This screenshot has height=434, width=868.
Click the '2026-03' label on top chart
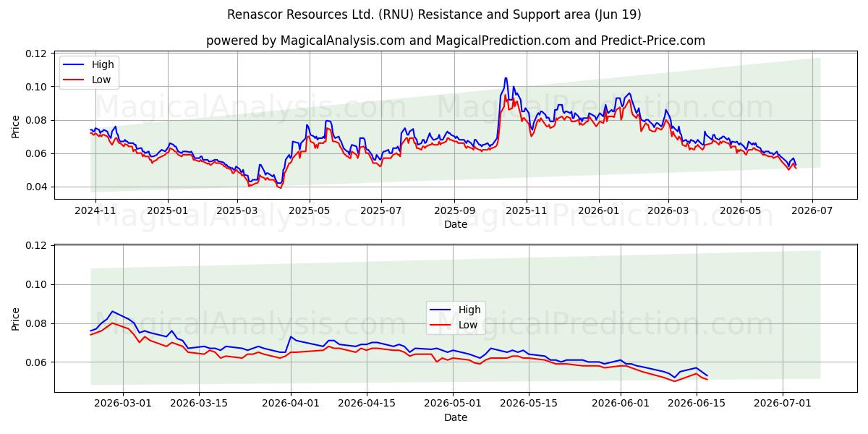[x=668, y=210]
